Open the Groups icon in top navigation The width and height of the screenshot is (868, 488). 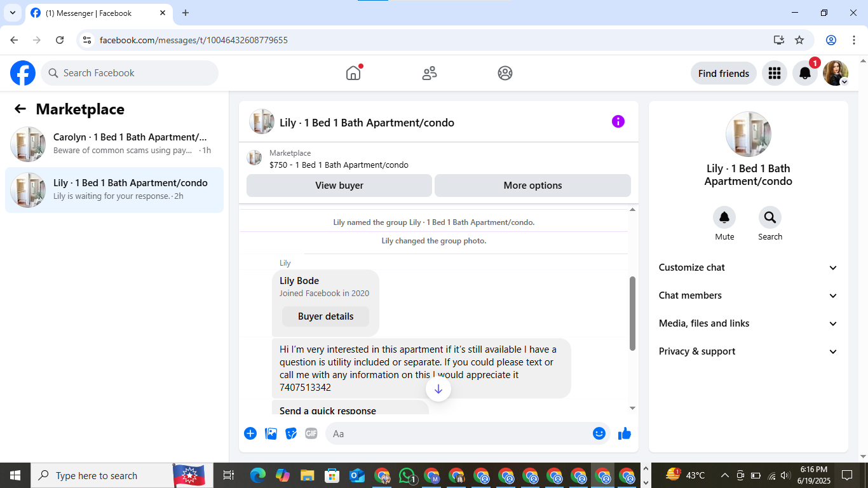pyautogui.click(x=505, y=73)
